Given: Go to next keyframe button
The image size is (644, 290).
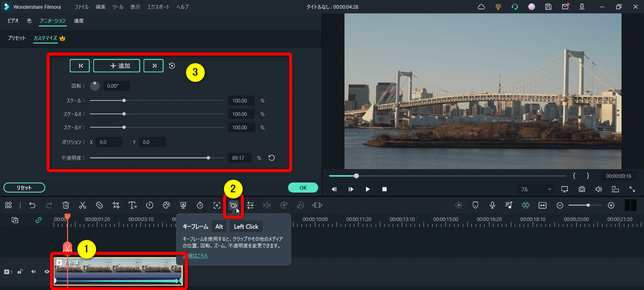Looking at the screenshot, I should tap(154, 66).
